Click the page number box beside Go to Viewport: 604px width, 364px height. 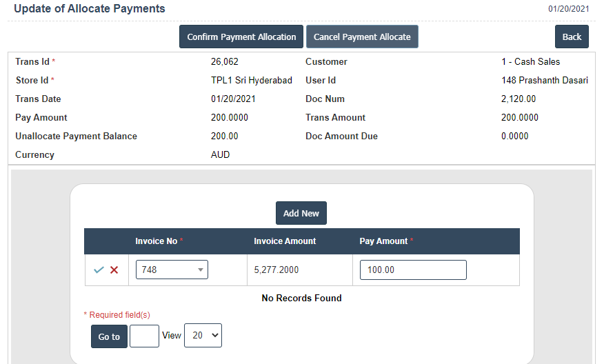pos(144,336)
